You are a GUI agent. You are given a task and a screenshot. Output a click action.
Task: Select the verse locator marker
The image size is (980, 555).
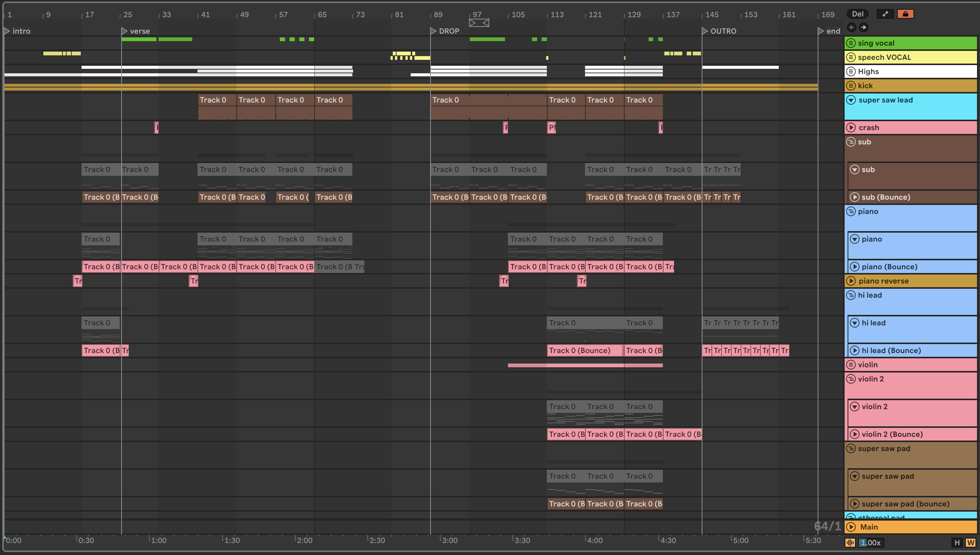[x=124, y=31]
